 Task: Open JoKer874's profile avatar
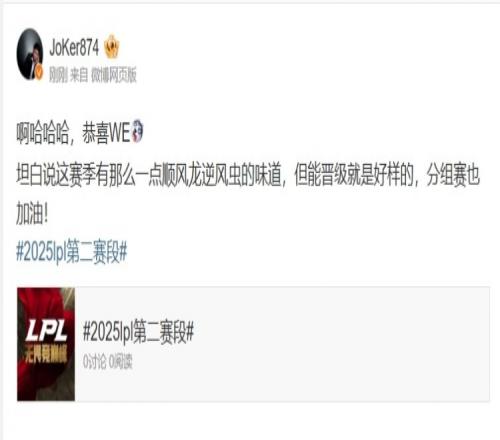tap(30, 54)
